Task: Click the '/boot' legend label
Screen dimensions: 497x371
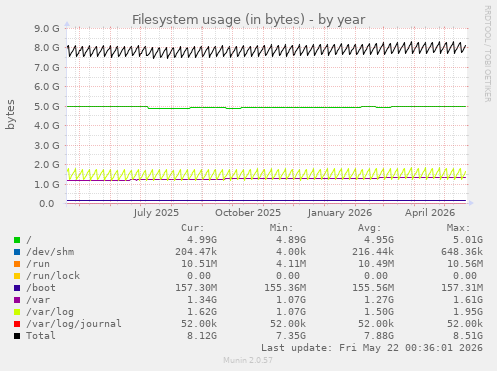Action: (x=41, y=288)
